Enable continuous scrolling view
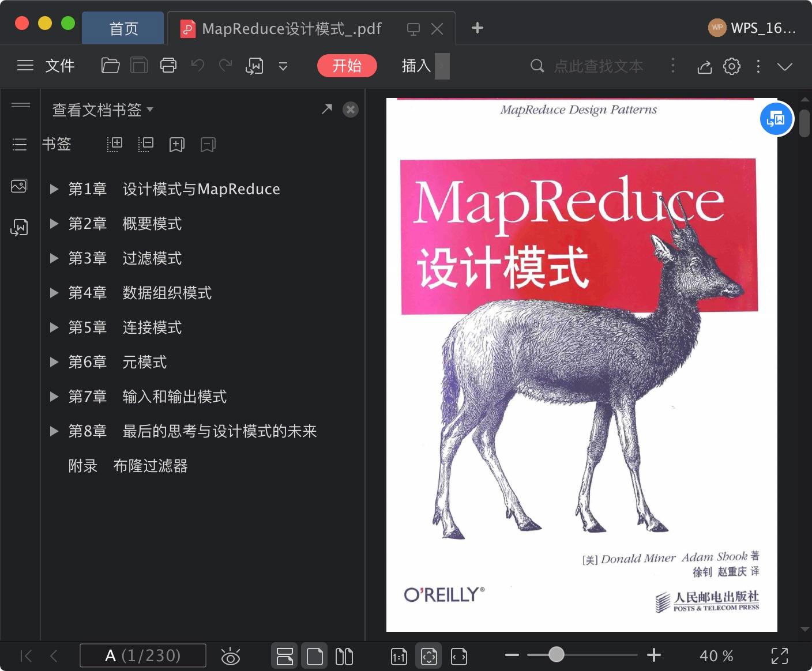 click(x=285, y=656)
